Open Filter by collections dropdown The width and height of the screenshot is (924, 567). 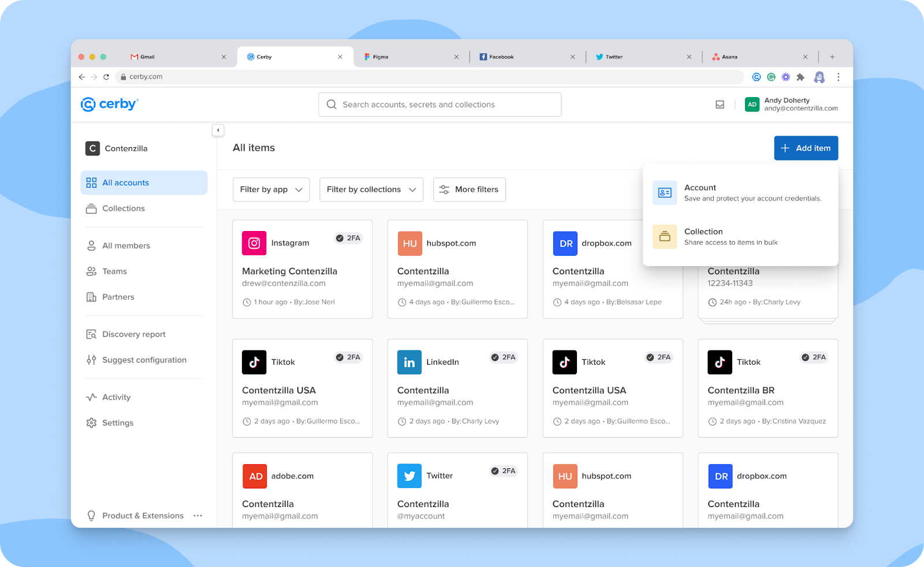click(371, 189)
